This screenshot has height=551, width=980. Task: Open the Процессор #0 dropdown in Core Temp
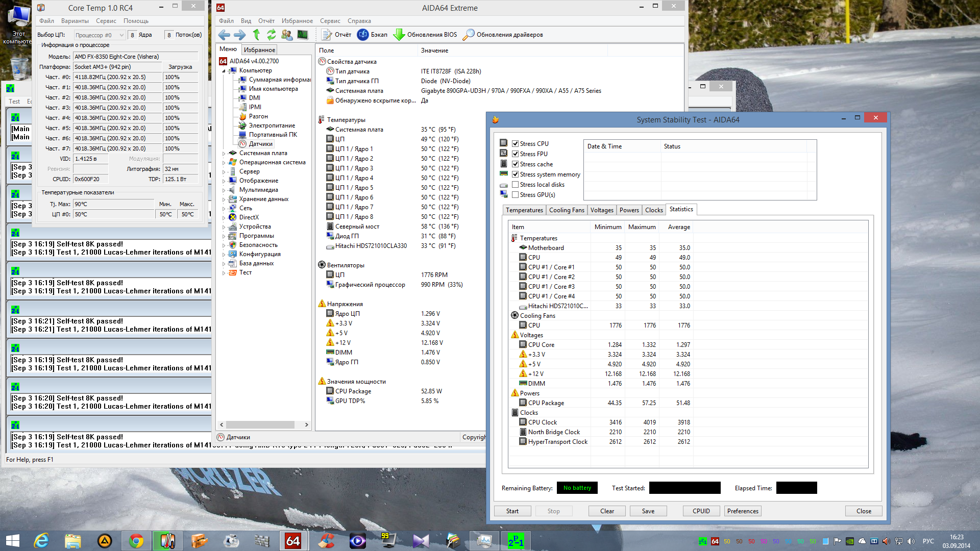[x=100, y=35]
